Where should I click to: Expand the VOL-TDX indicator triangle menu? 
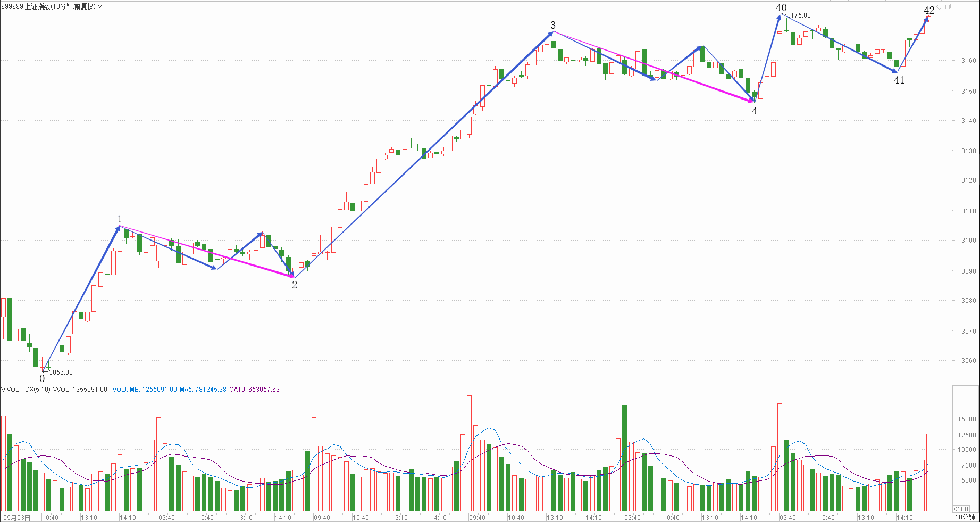[x=3, y=390]
